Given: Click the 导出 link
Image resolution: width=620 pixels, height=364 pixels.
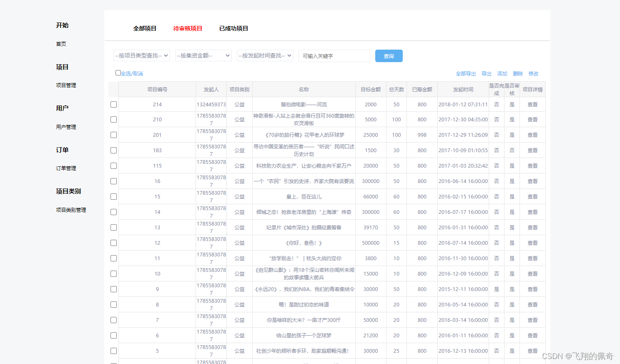Looking at the screenshot, I should point(487,73).
